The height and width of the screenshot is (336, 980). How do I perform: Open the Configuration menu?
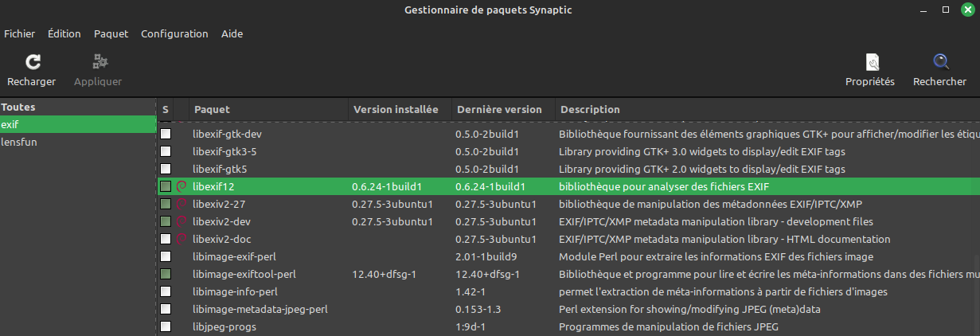coord(174,34)
